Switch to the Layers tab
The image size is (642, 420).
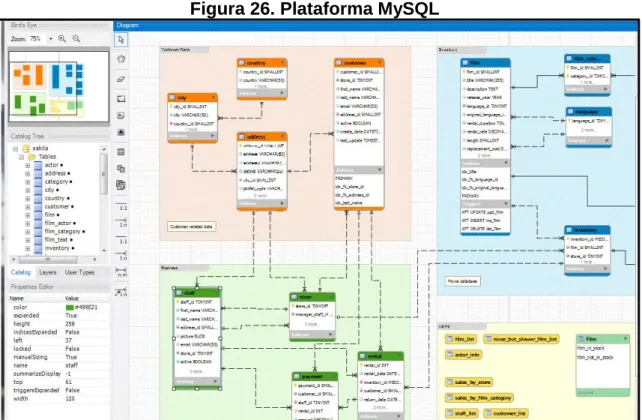click(x=48, y=272)
